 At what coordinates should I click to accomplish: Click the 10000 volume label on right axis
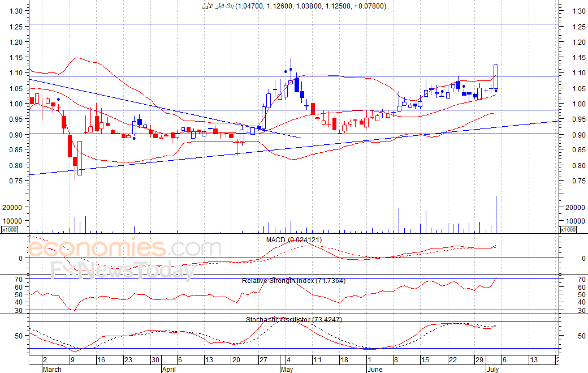tap(575, 221)
